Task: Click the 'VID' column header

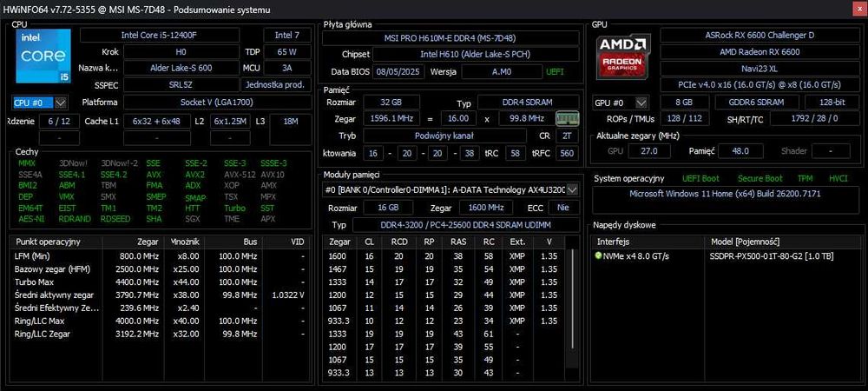Action: point(286,242)
